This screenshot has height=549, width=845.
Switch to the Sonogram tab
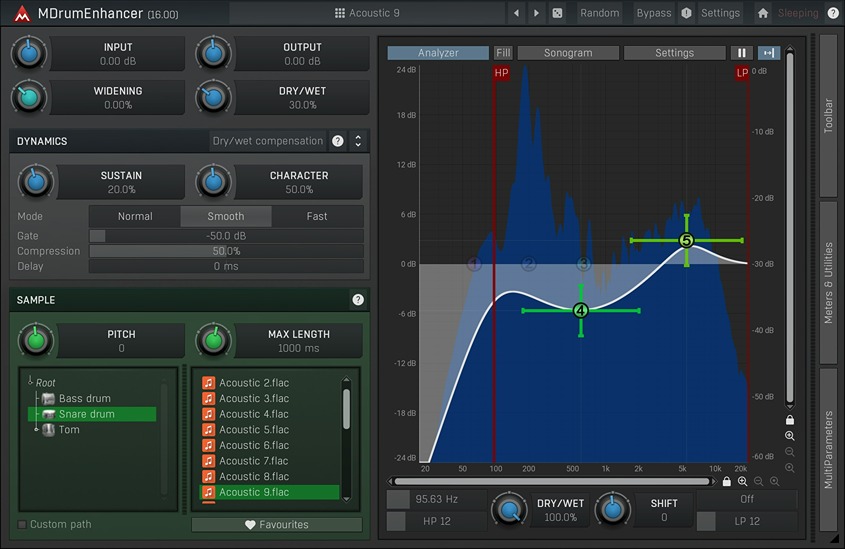coord(567,53)
